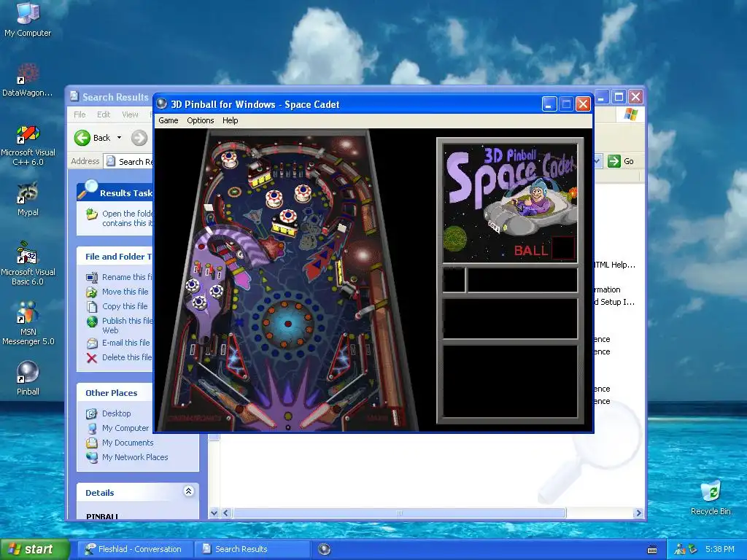Click the Pinball taskbar button
Image resolution: width=747 pixels, height=560 pixels.
[x=325, y=549]
